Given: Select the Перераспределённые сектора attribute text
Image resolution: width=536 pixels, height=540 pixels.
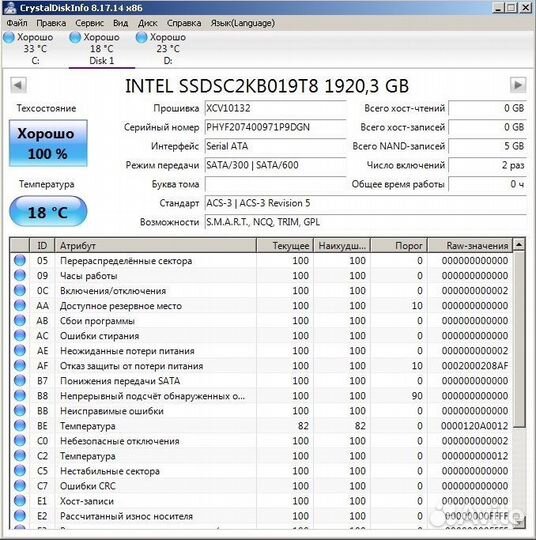Looking at the screenshot, I should click(126, 261).
